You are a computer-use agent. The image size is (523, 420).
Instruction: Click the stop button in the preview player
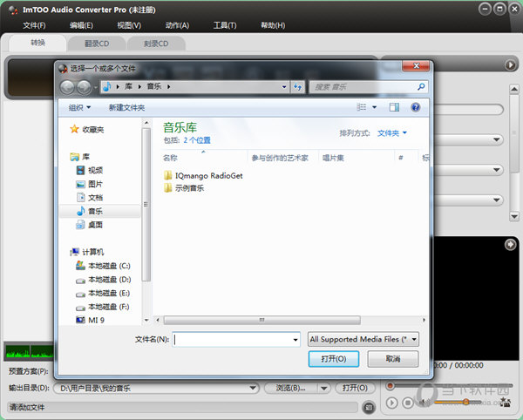[x=408, y=403]
